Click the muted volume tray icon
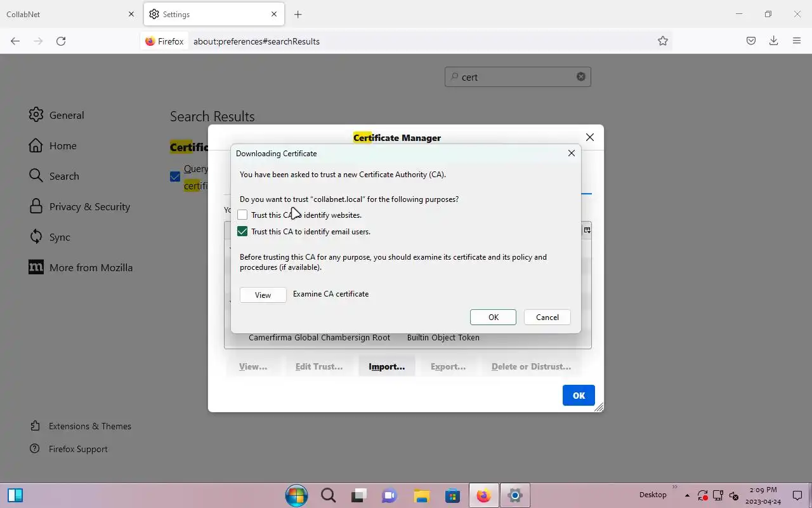Image resolution: width=812 pixels, height=508 pixels. (x=734, y=495)
